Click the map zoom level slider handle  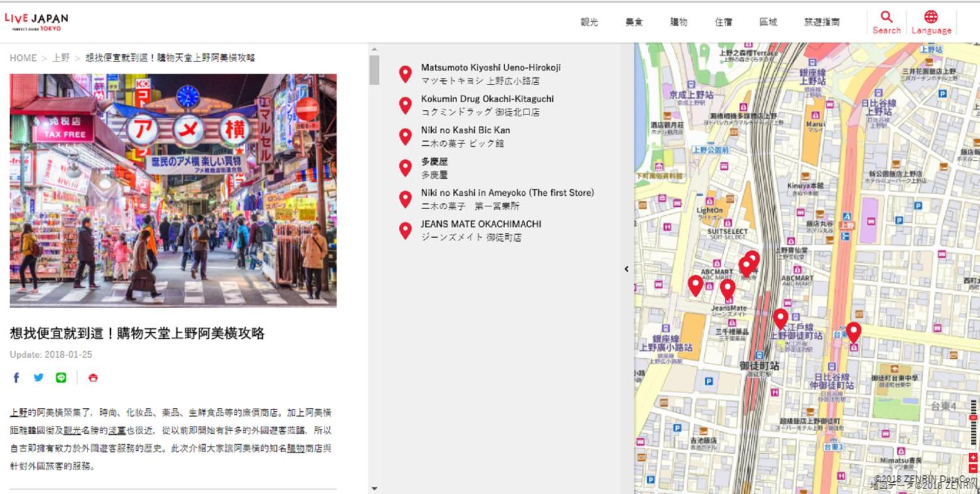tap(973, 418)
